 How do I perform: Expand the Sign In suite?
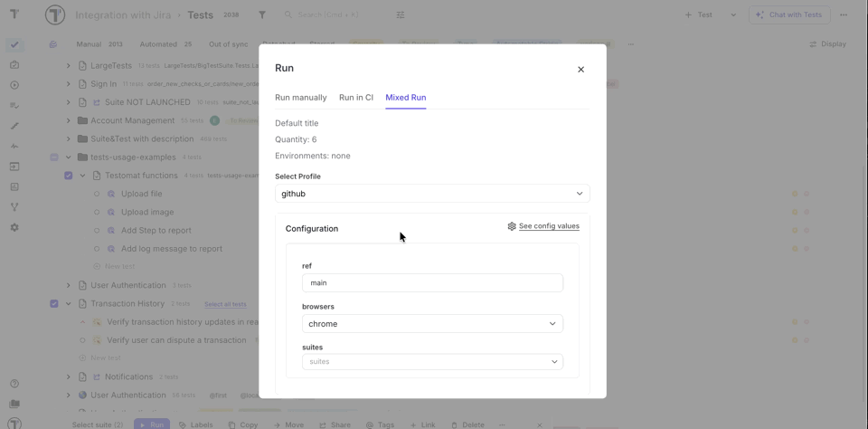(x=68, y=83)
